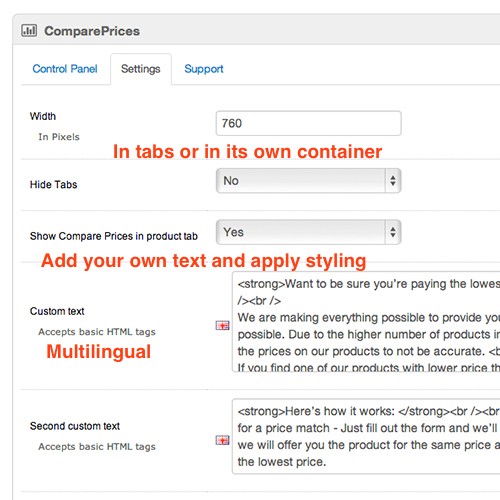Viewport: 500px width, 500px height.
Task: Select the Settings tab
Action: coord(141,69)
